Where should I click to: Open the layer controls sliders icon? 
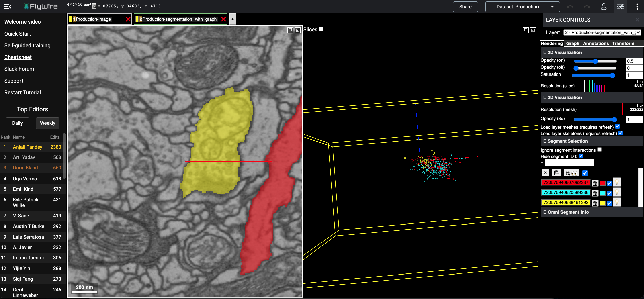pyautogui.click(x=620, y=7)
